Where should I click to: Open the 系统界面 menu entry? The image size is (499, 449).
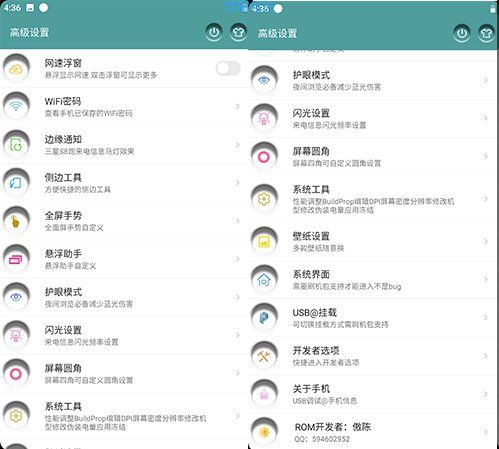pyautogui.click(x=373, y=280)
